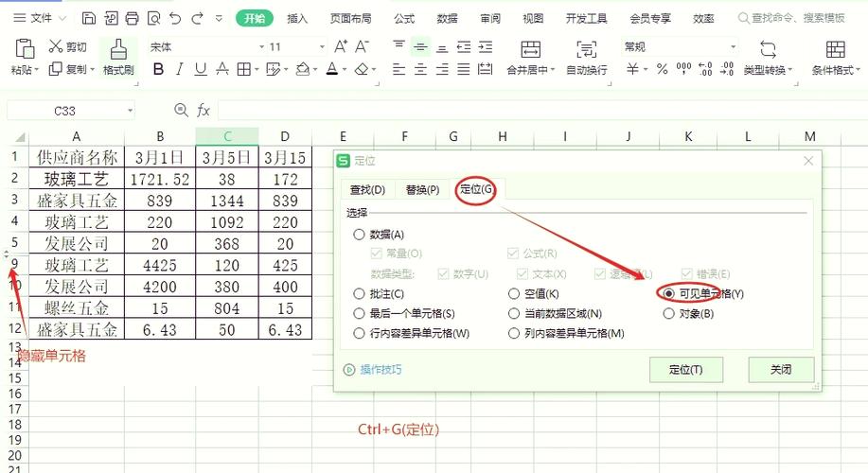
Task: Select the 批注(C) radio option
Action: pyautogui.click(x=359, y=294)
